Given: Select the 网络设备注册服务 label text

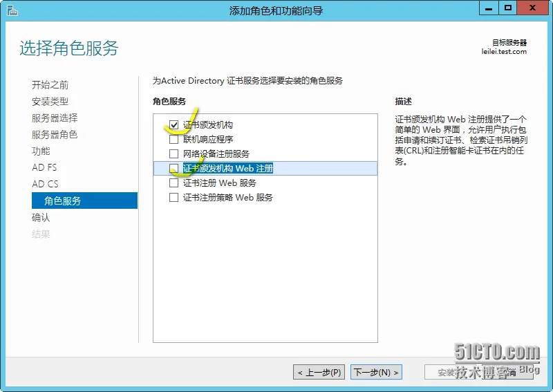Looking at the screenshot, I should [216, 154].
